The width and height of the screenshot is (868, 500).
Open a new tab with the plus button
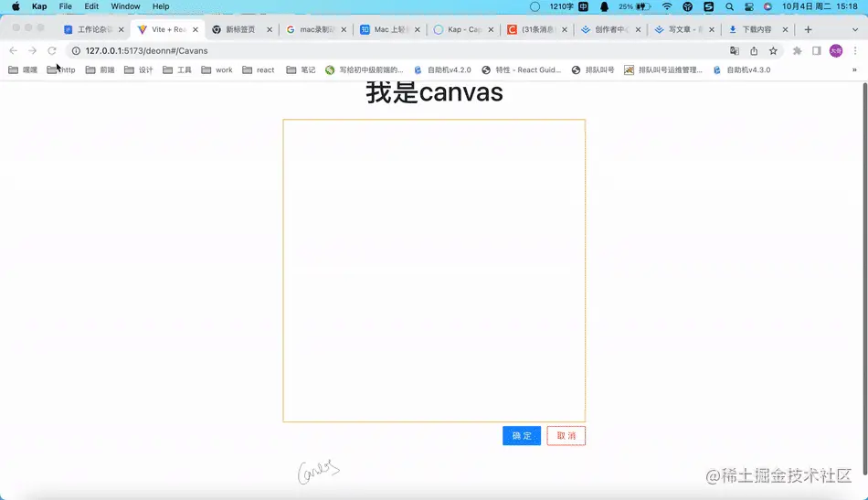point(809,29)
